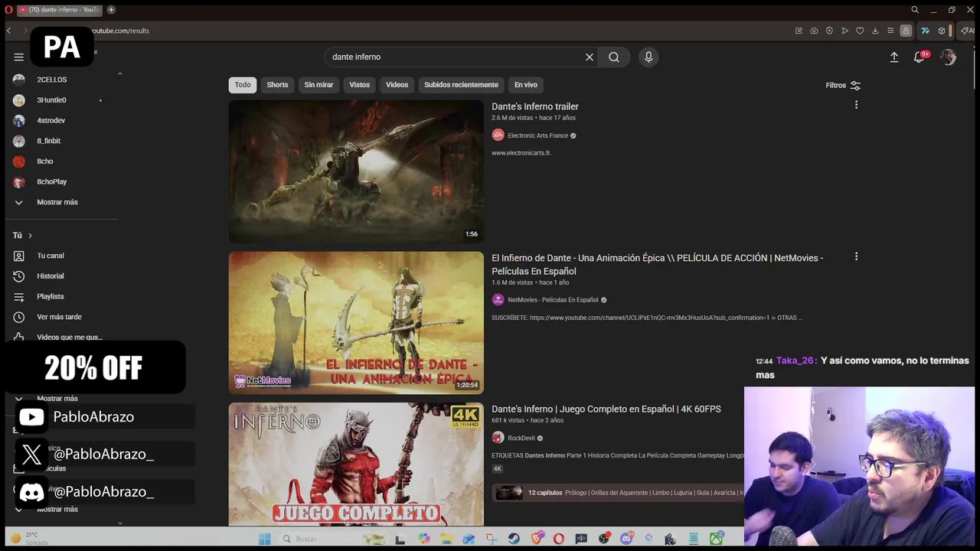Screen dimensions: 980x551
Task: Open Historial in the sidebar
Action: point(51,275)
